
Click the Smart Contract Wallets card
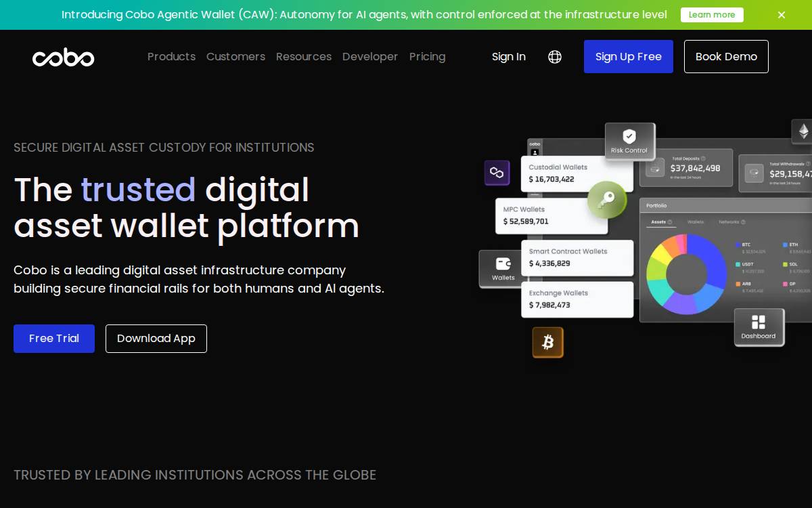click(x=577, y=258)
